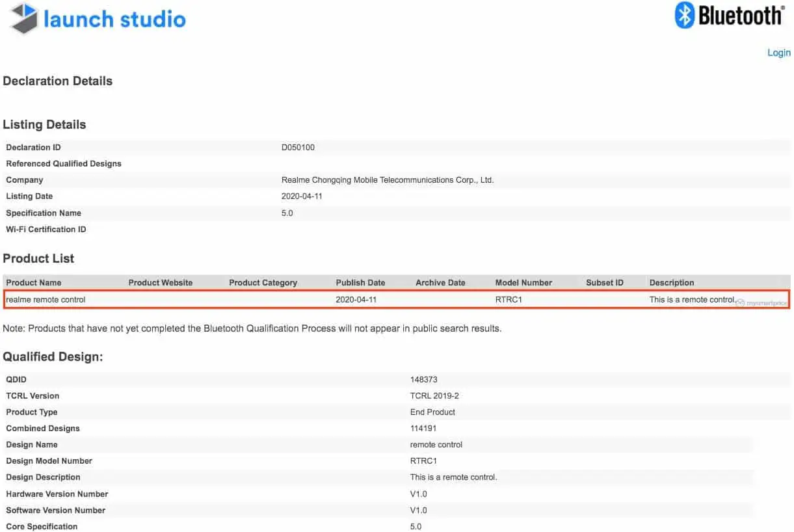Select the 'Qualified Design:' heading
Screen dimensions: 794x532
click(x=53, y=357)
